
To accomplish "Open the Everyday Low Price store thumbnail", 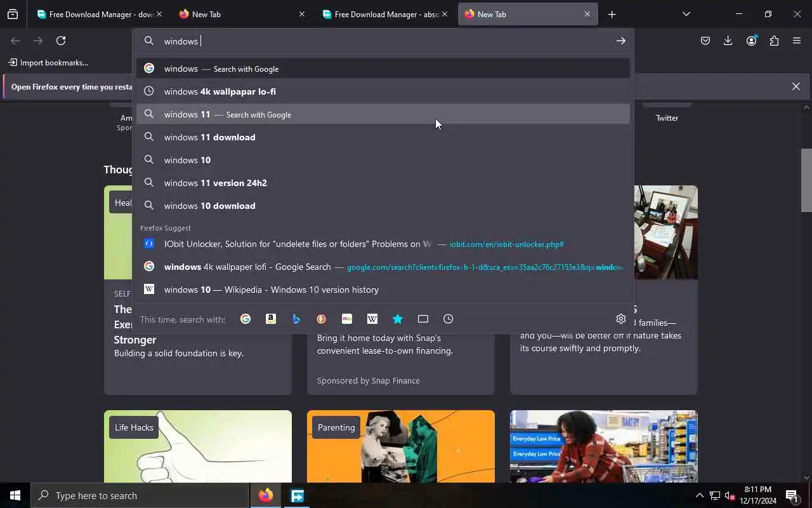I will (604, 446).
